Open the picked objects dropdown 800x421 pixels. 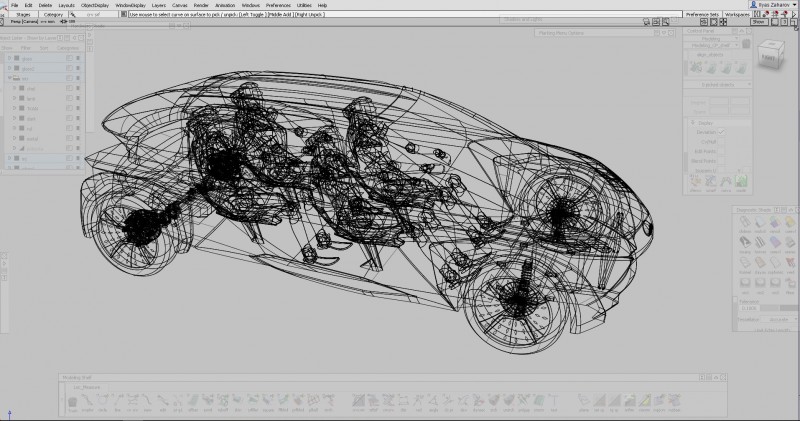[x=718, y=84]
